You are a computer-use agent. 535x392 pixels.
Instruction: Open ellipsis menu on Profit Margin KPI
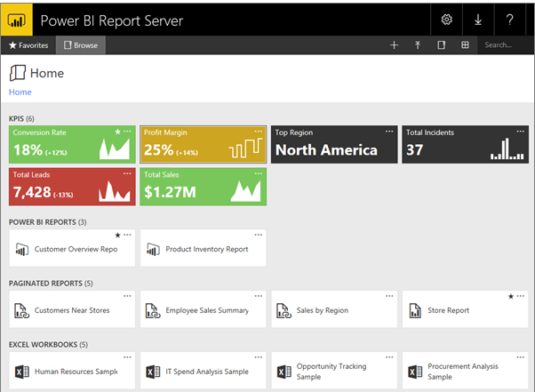pos(259,132)
